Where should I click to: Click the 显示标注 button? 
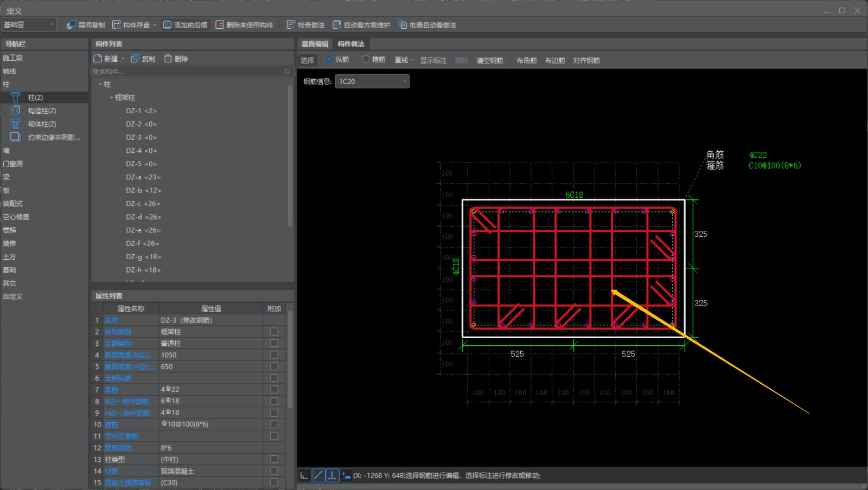[433, 60]
